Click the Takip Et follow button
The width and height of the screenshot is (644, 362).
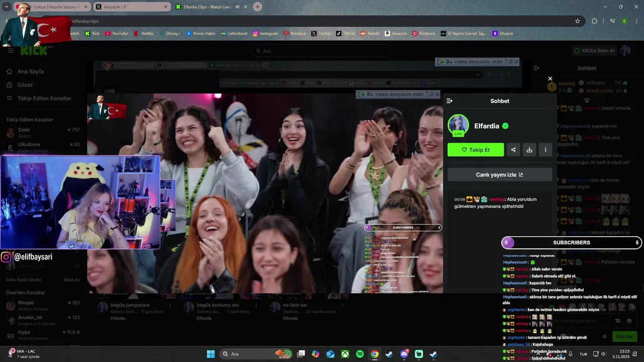[475, 150]
